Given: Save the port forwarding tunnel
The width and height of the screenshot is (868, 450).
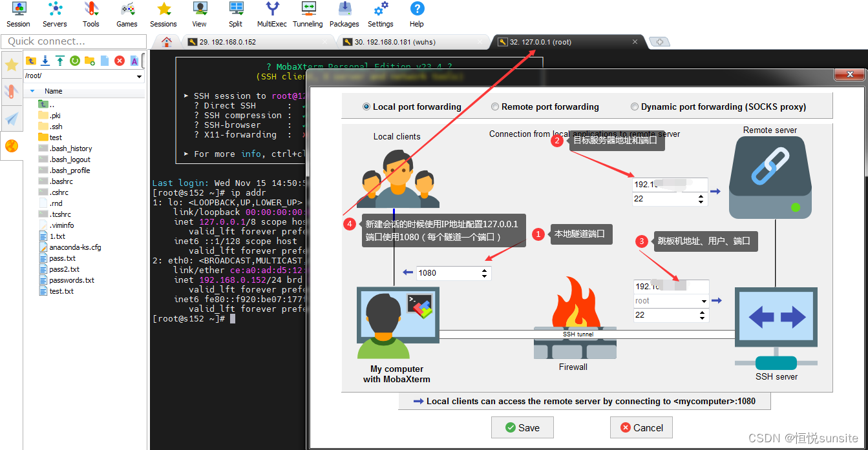Looking at the screenshot, I should (x=522, y=427).
